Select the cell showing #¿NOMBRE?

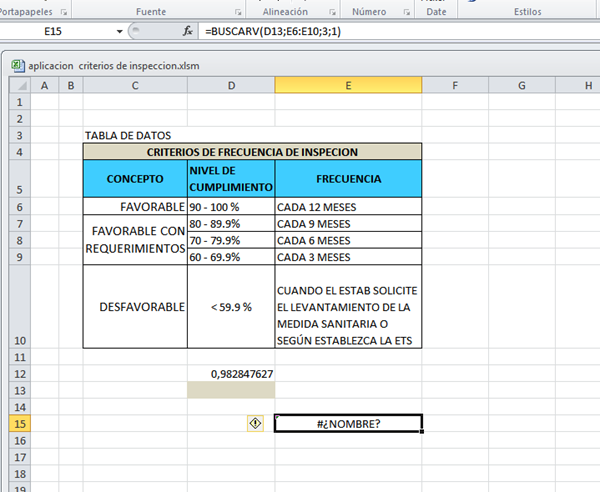348,423
